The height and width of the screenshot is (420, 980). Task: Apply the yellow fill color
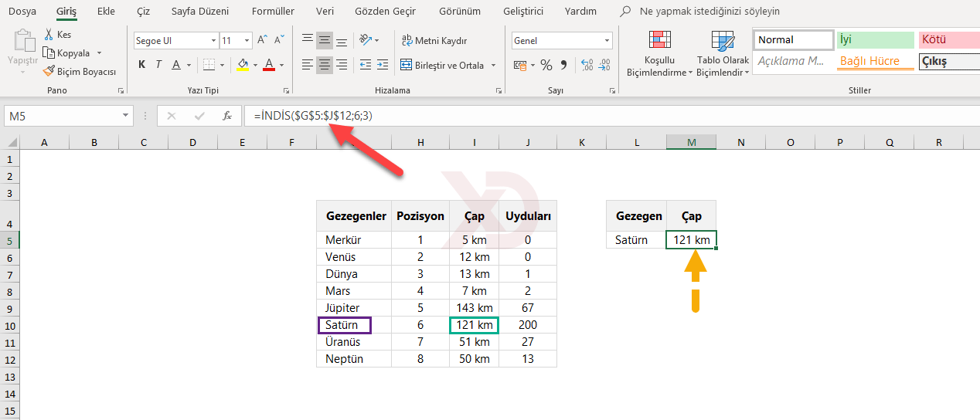(x=243, y=65)
